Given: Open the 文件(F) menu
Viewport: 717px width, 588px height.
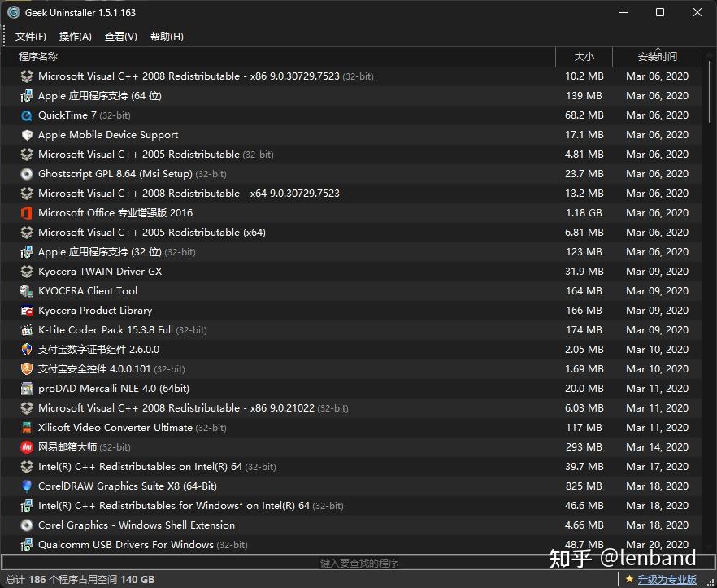Looking at the screenshot, I should [x=31, y=37].
